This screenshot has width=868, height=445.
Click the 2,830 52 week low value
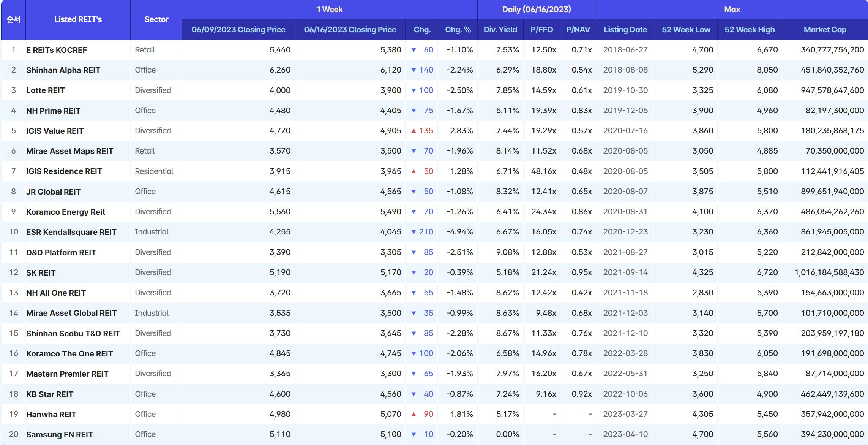pos(703,293)
